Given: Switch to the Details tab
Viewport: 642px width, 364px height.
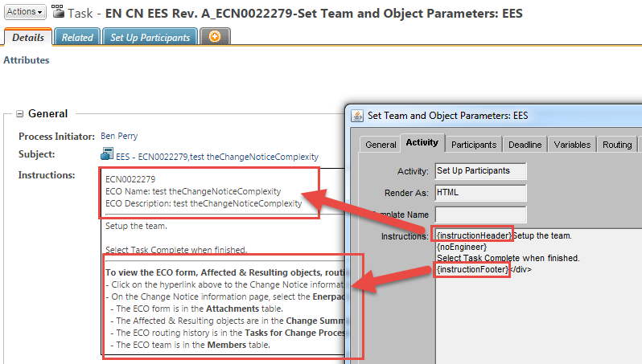Looking at the screenshot, I should click(28, 37).
